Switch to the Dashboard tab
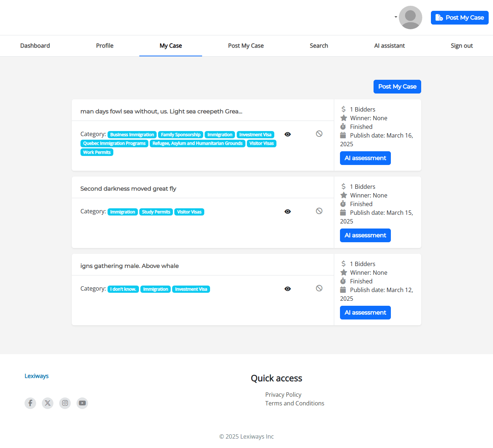 pyautogui.click(x=35, y=46)
